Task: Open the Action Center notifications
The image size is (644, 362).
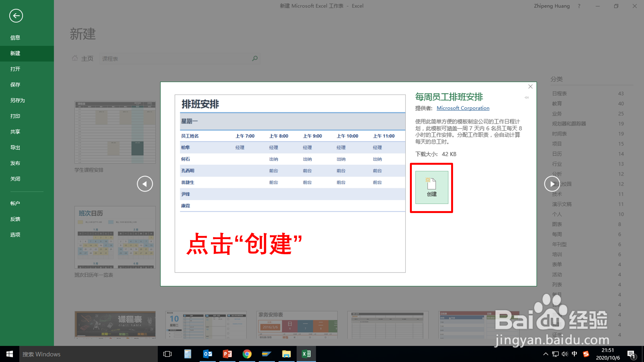Action: pos(631,354)
